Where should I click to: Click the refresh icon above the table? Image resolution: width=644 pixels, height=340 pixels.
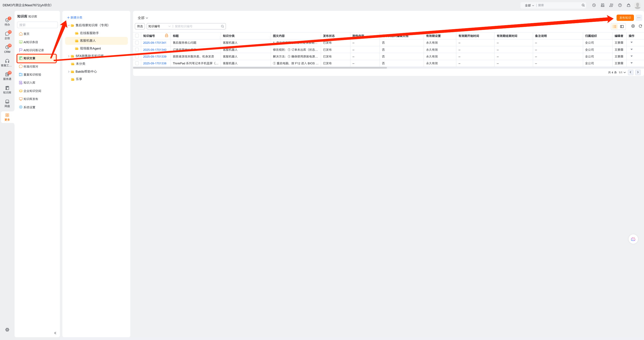[x=640, y=26]
